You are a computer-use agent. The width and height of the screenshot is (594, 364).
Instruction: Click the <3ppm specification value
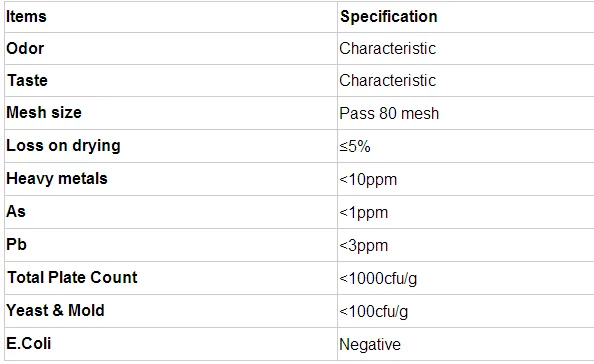click(364, 245)
